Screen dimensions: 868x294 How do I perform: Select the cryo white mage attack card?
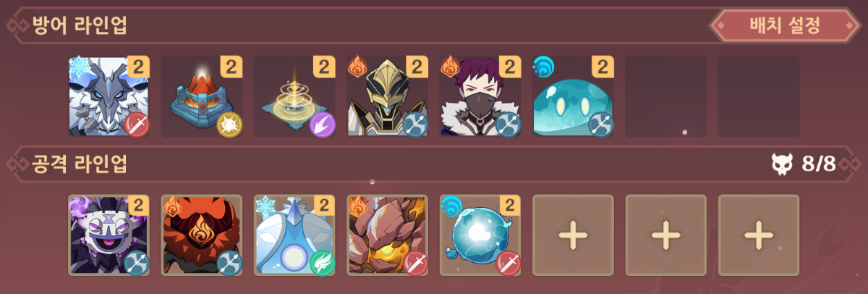tap(294, 235)
